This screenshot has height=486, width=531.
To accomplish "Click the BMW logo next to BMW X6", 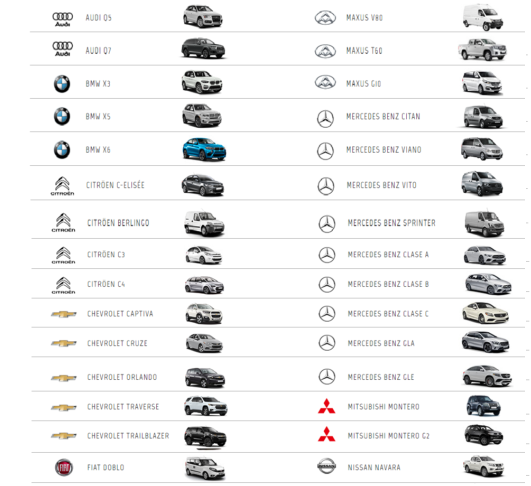I will (x=62, y=150).
